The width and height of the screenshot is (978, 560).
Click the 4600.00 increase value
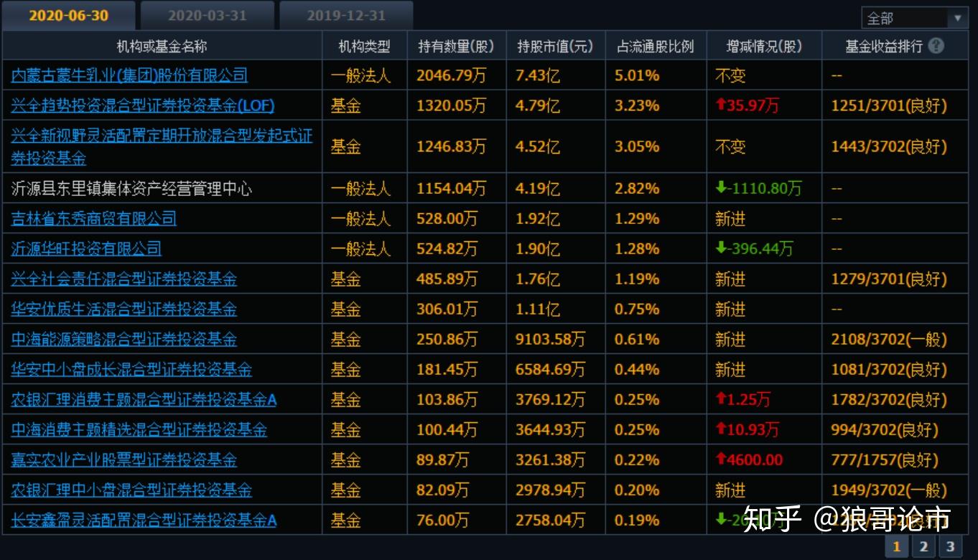(755, 459)
